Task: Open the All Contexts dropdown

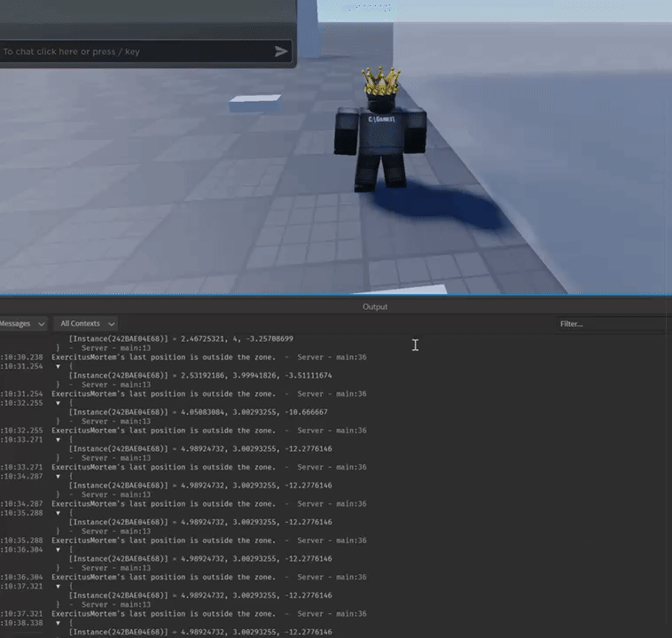Action: [x=86, y=324]
